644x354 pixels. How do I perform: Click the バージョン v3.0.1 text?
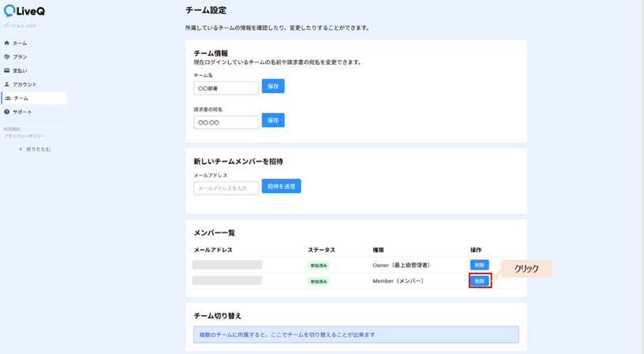pyautogui.click(x=20, y=26)
